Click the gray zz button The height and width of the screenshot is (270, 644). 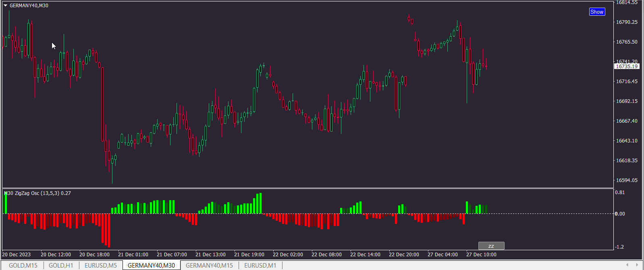click(491, 246)
